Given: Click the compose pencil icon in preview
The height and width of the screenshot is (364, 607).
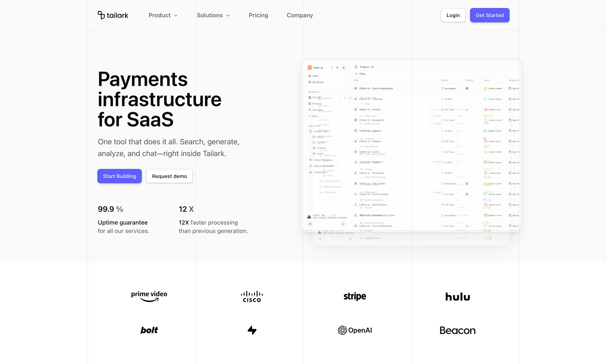Looking at the screenshot, I should click(x=344, y=67).
